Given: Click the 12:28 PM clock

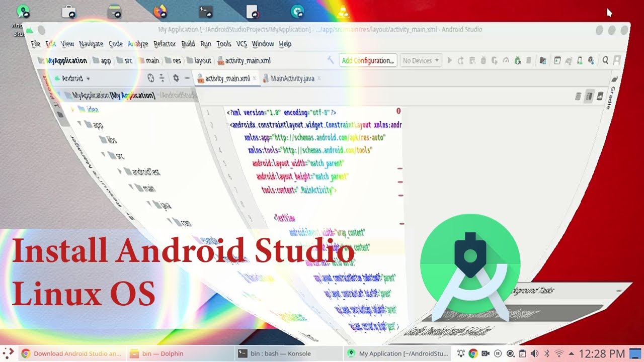Looking at the screenshot, I should point(602,354).
